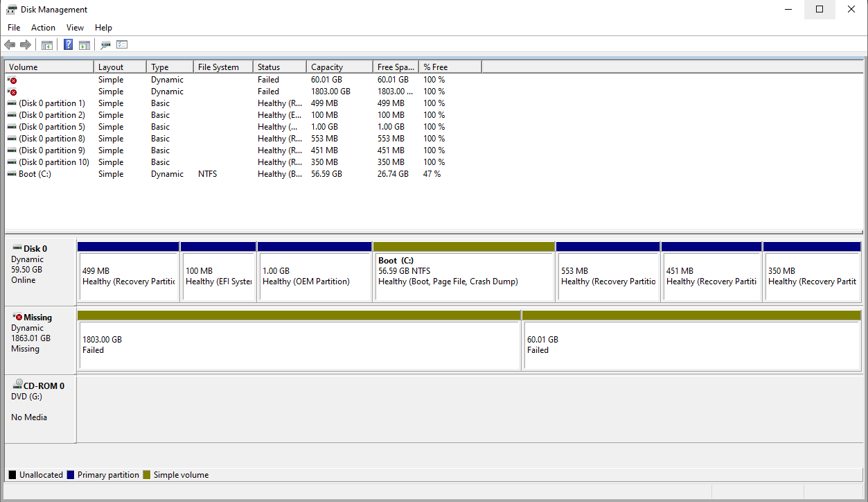Select the 'Boot (C:)' name in the volume list
The height and width of the screenshot is (502, 868).
coord(35,174)
